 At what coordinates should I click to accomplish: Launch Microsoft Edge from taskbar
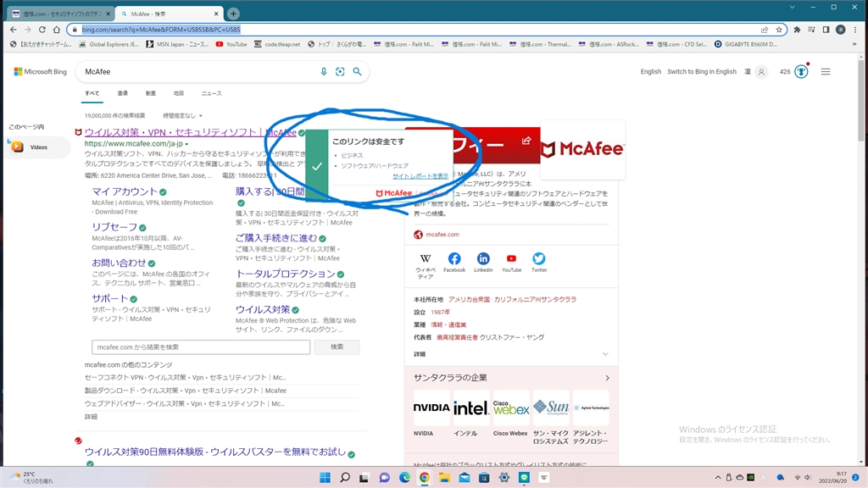point(404,478)
